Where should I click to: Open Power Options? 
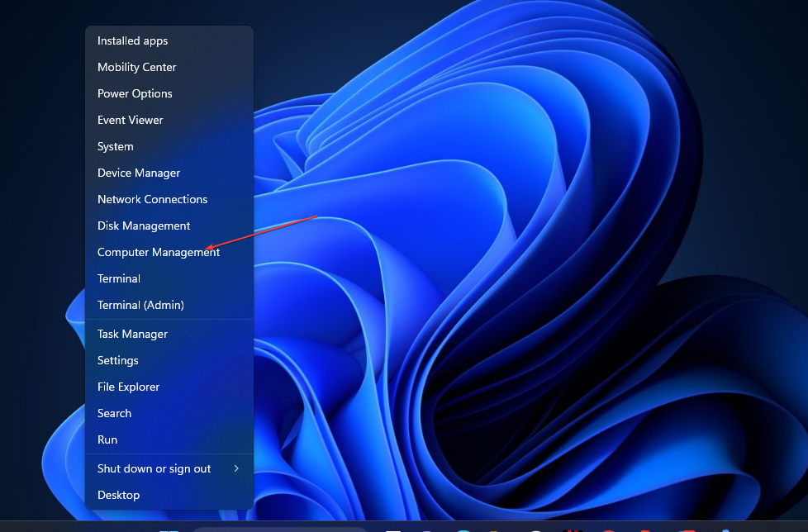coord(135,93)
